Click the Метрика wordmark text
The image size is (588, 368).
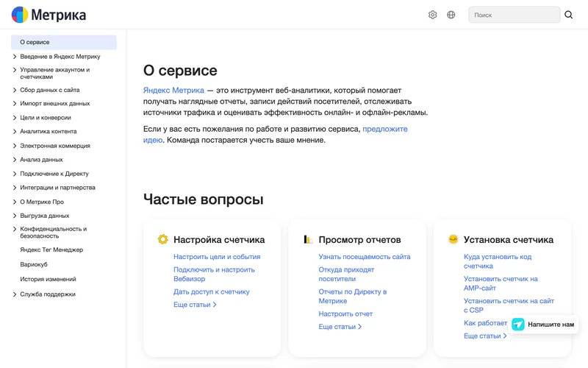(x=59, y=15)
